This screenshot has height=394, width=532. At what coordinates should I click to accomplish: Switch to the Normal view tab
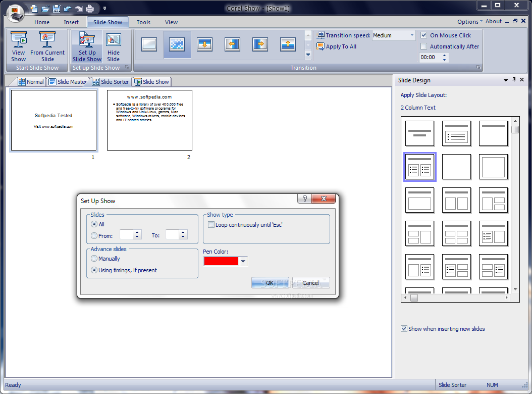click(x=31, y=82)
